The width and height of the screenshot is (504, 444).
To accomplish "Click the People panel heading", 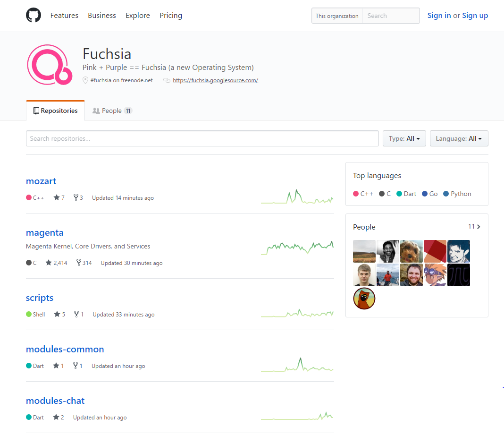I will coord(364,227).
